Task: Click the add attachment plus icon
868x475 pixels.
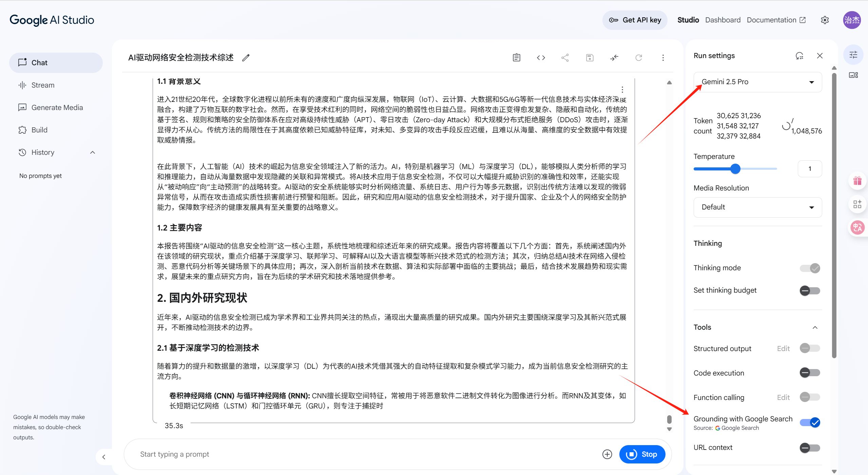Action: [x=607, y=454]
